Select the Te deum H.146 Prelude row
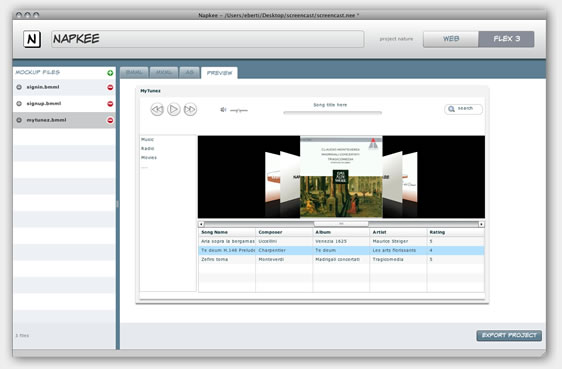The image size is (562, 369). (x=341, y=250)
